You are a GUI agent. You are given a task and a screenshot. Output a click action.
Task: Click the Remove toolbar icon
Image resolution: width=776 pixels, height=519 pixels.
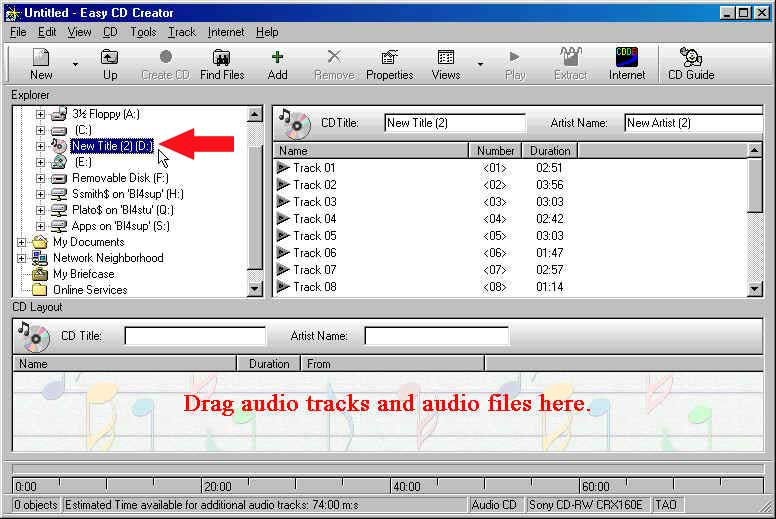click(x=335, y=64)
